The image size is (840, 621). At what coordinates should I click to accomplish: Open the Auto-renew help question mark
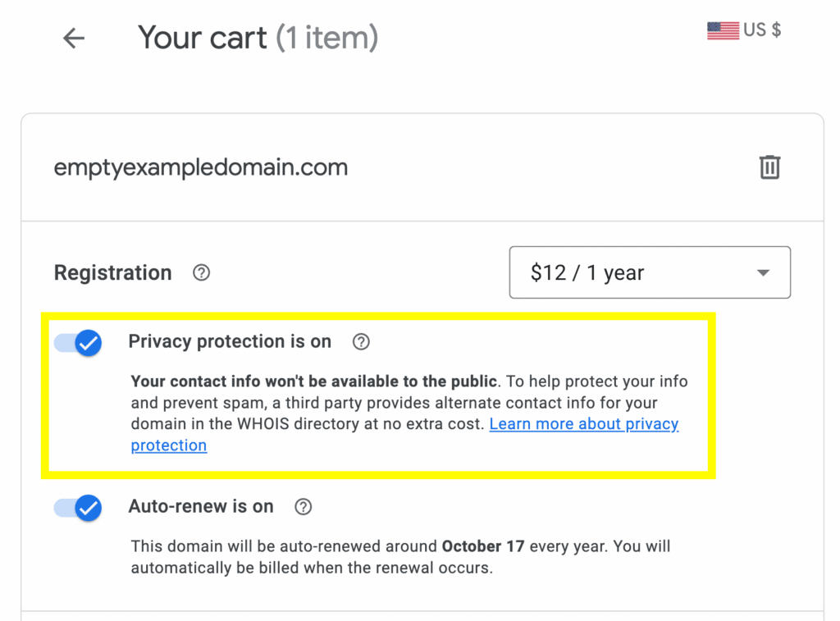[304, 506]
